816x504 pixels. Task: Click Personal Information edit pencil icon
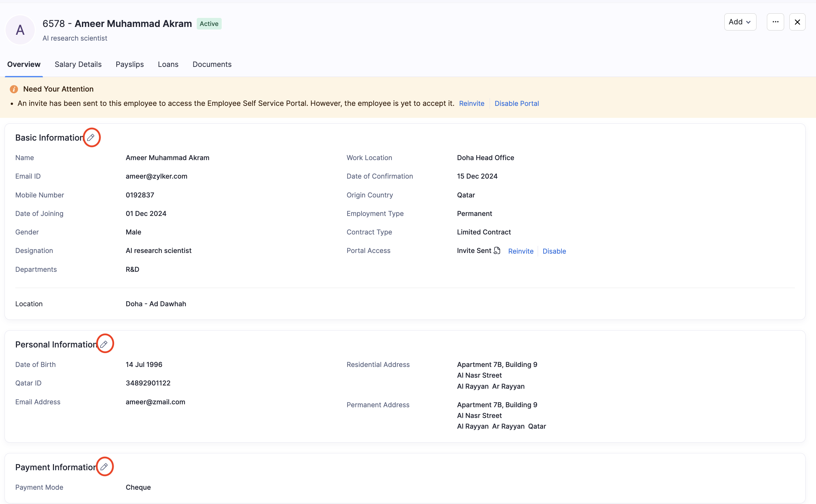(104, 344)
